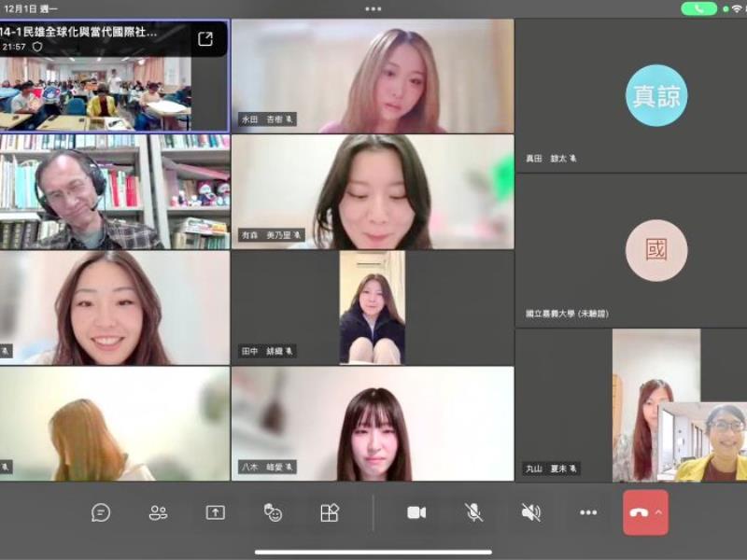Viewport: 747px width, 560px height.
Task: Show the participants list
Action: tap(159, 512)
